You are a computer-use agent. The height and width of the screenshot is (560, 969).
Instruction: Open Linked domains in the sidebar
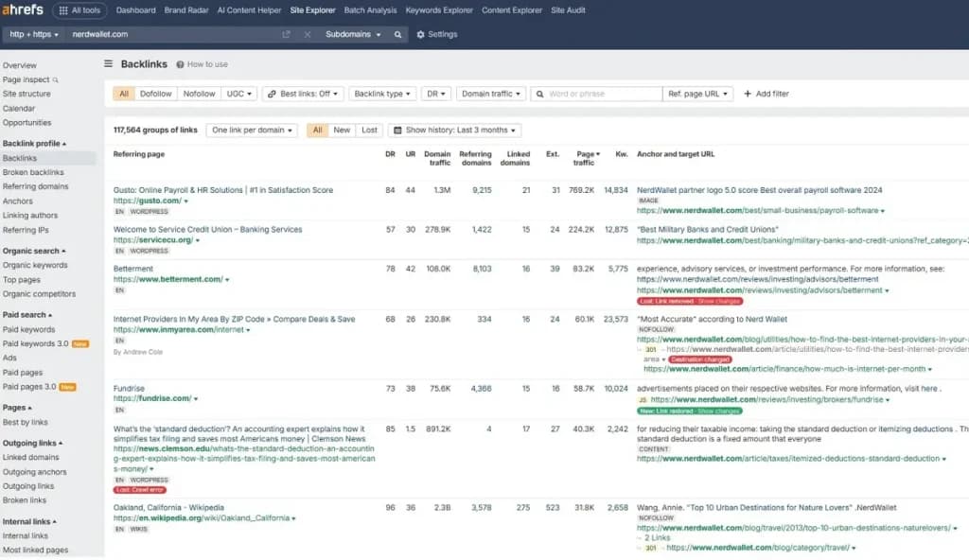click(31, 458)
